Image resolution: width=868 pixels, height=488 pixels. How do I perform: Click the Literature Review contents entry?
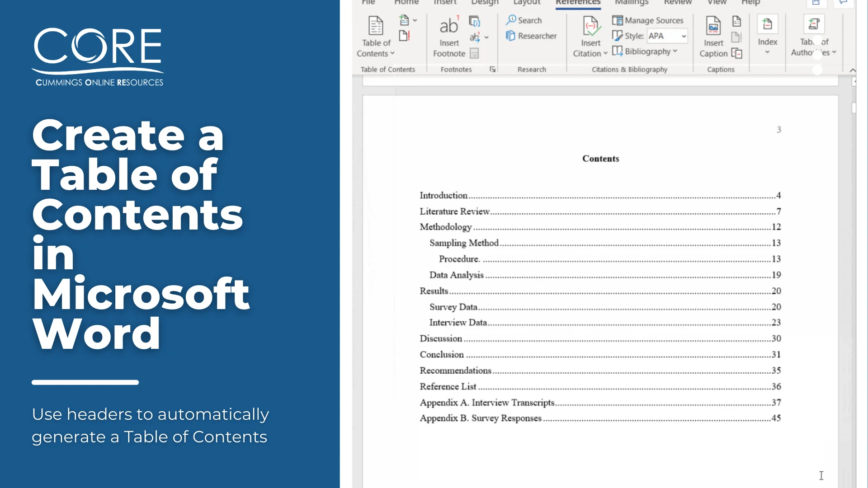454,211
